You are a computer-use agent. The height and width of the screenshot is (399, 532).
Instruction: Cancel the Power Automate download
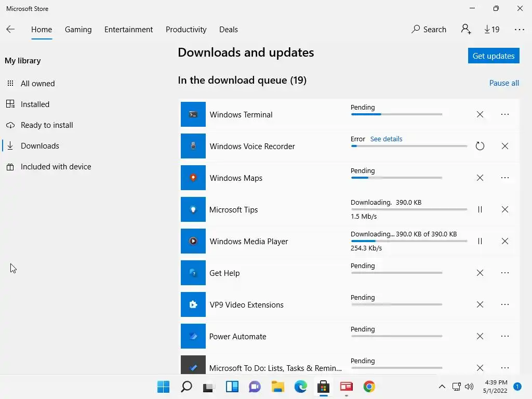(480, 336)
